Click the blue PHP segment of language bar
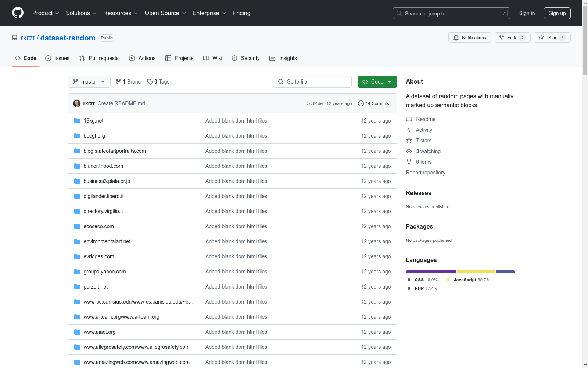 [x=505, y=272]
